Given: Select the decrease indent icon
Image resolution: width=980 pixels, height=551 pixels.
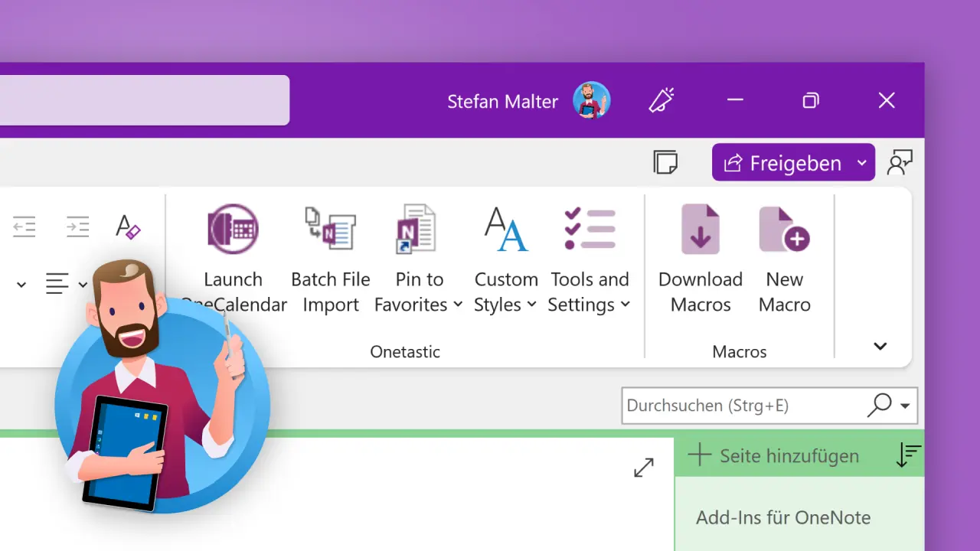Looking at the screenshot, I should coord(24,227).
